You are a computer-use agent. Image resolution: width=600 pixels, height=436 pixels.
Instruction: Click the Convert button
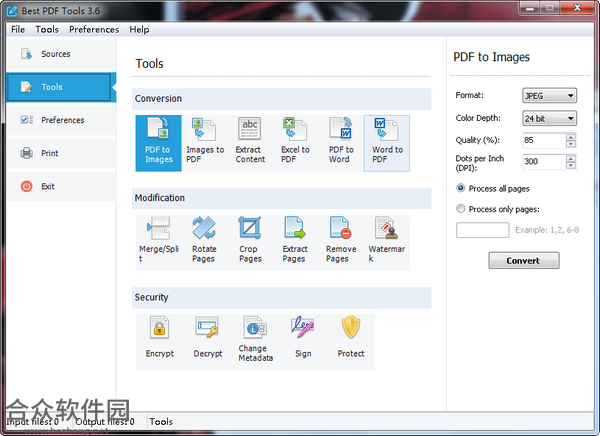click(x=523, y=260)
